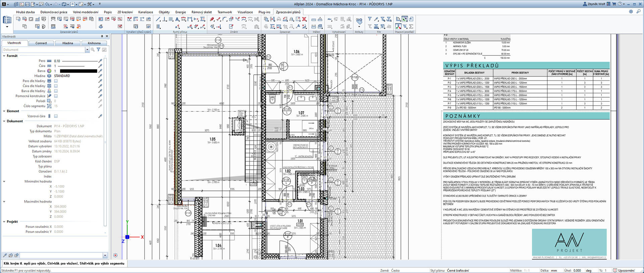Screen dimensions: 644x273
Task: Click the Upozornění button in status bar
Action: coord(624,270)
